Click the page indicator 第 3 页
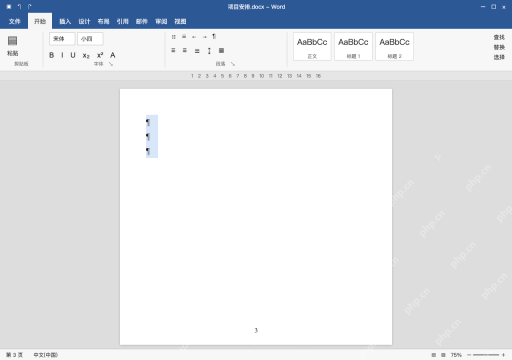This screenshot has width=512, height=360. (14, 355)
